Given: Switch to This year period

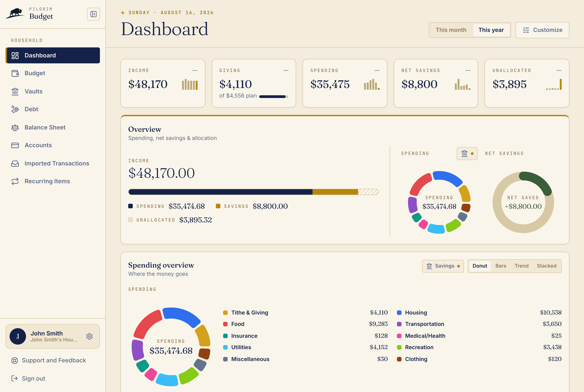Looking at the screenshot, I should [x=491, y=30].
